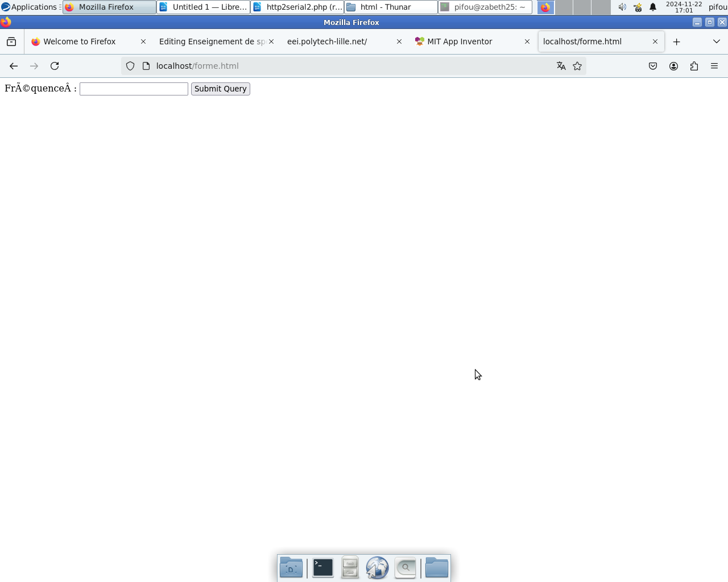728x582 pixels.
Task: Focus the URL address bar
Action: pos(353,66)
